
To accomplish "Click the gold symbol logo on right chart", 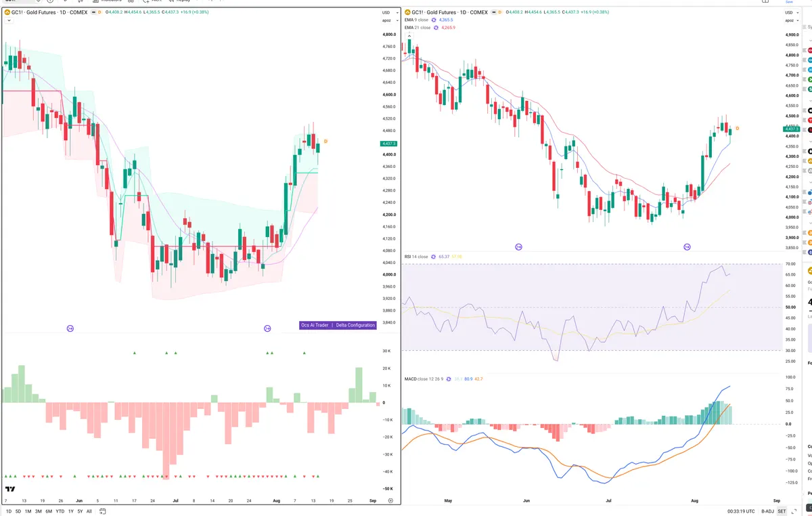I will tap(407, 12).
